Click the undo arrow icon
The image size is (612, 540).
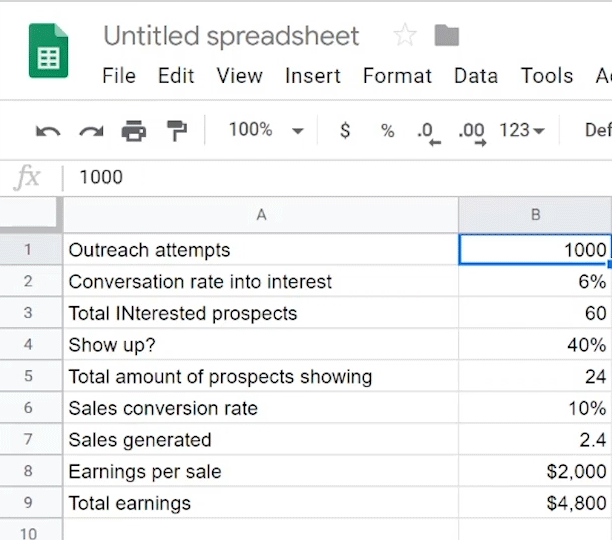click(x=47, y=131)
